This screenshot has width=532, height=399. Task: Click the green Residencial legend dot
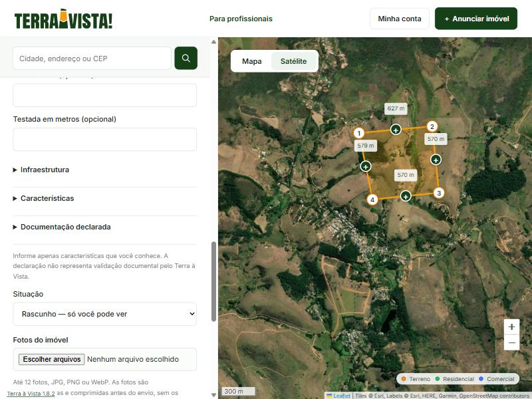[438, 378]
